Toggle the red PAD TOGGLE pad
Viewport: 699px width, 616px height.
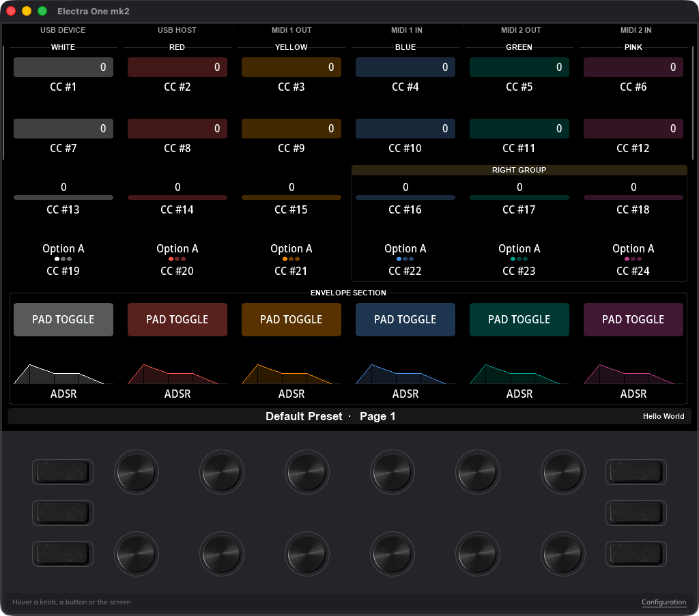[x=177, y=319]
